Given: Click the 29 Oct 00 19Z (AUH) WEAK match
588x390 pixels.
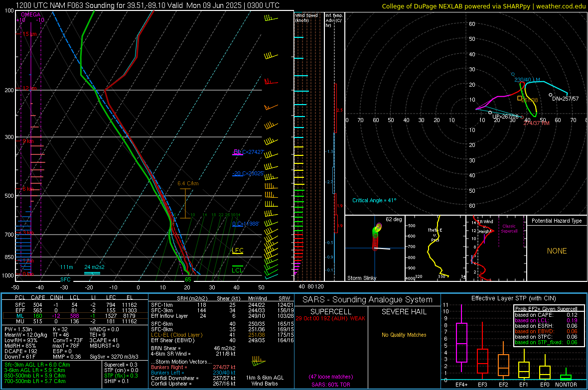Looking at the screenshot, I should (x=330, y=318).
